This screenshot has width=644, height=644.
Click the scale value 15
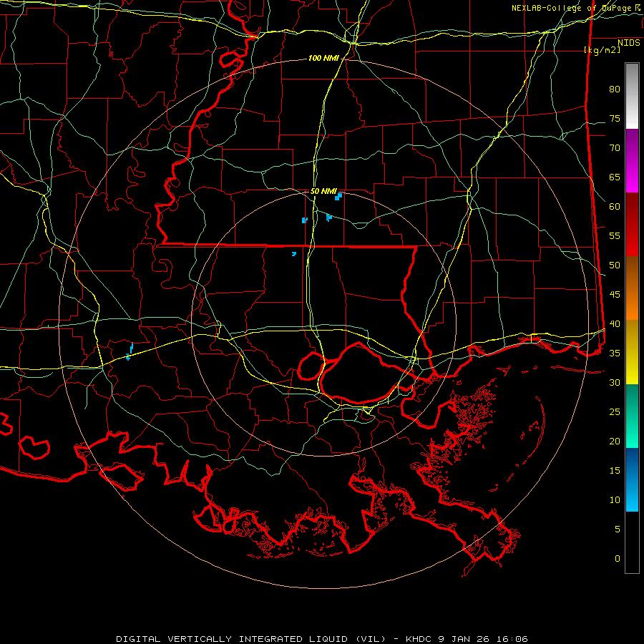click(615, 471)
